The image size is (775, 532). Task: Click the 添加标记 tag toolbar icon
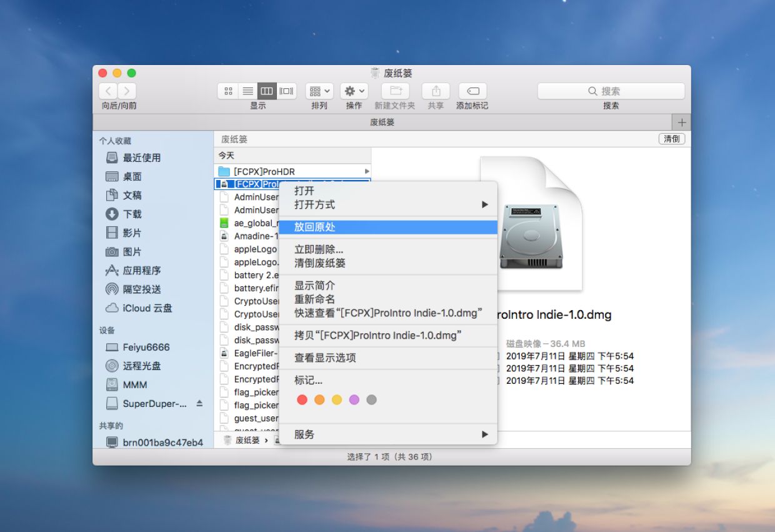[472, 91]
